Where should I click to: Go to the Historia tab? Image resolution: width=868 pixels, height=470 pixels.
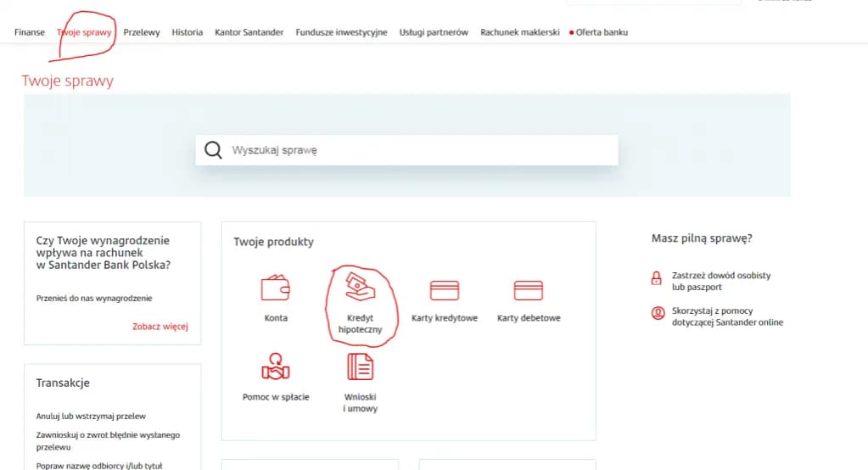188,32
